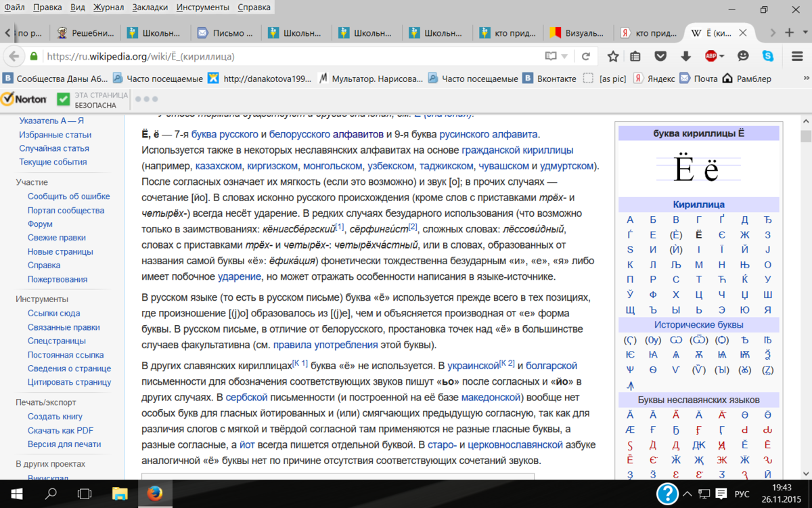The width and height of the screenshot is (812, 508).
Task: Click the Skype toolbar icon
Action: [767, 56]
